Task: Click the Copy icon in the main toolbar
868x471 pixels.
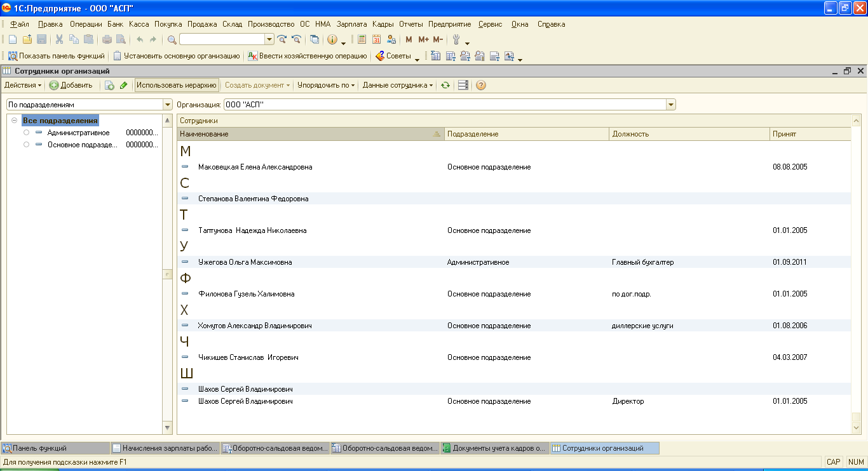Action: [x=74, y=39]
